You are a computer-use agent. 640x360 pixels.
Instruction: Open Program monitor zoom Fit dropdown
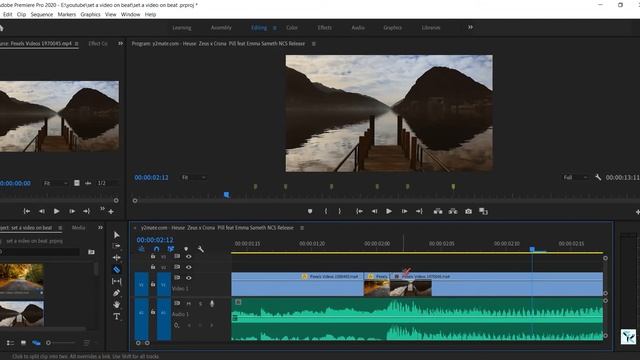tap(193, 177)
